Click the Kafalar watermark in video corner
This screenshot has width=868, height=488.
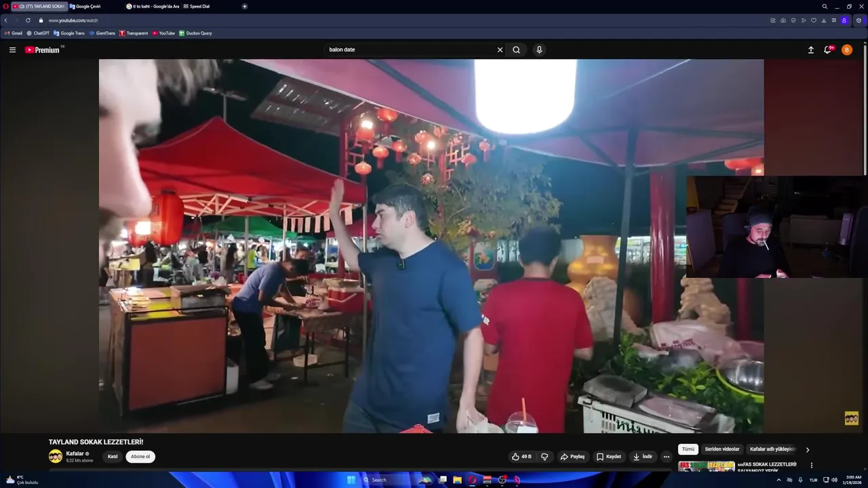point(851,418)
